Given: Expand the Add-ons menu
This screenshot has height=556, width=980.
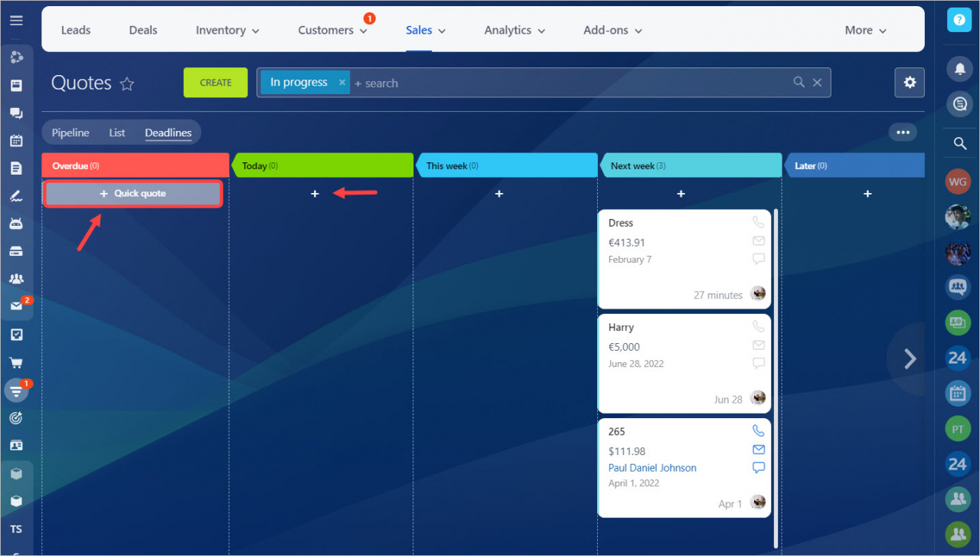Looking at the screenshot, I should click(x=612, y=31).
